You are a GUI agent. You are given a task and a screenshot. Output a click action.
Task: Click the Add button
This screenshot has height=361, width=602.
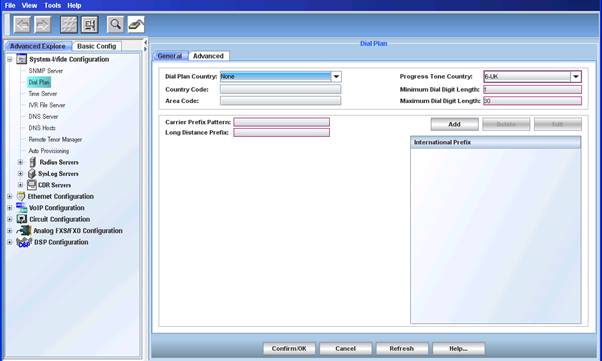click(455, 124)
